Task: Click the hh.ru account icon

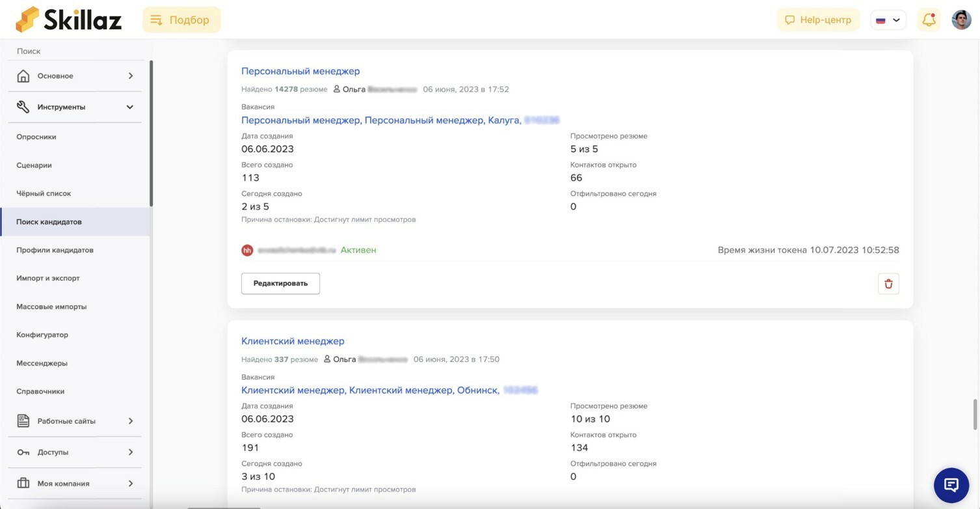Action: click(x=247, y=250)
